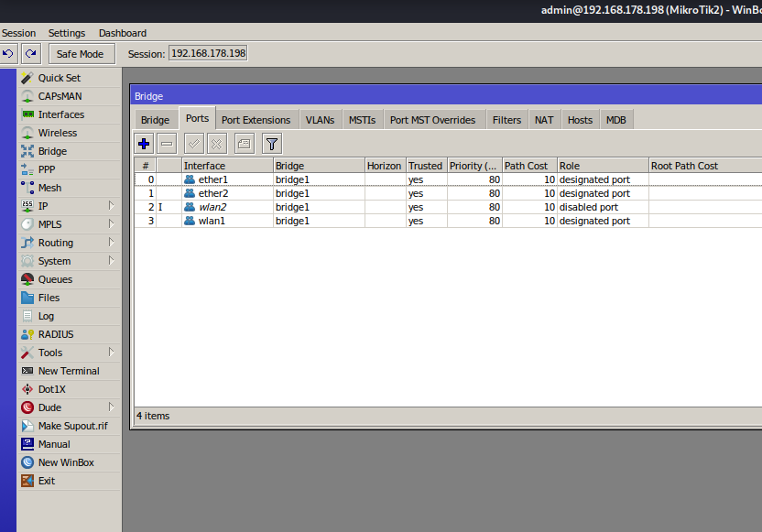Image resolution: width=762 pixels, height=532 pixels.
Task: Click the System gear icon in sidebar
Action: point(27,261)
